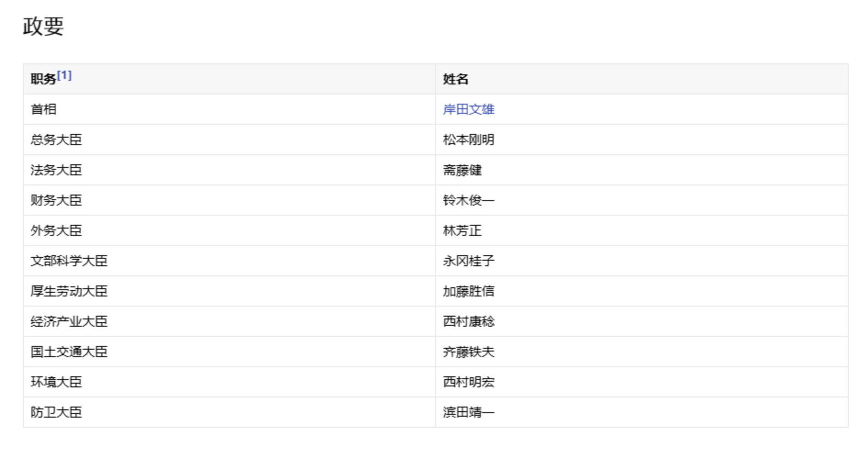Screen dimensions: 868x458
Task: Select the 外务大臣 cell
Action: coord(229,230)
